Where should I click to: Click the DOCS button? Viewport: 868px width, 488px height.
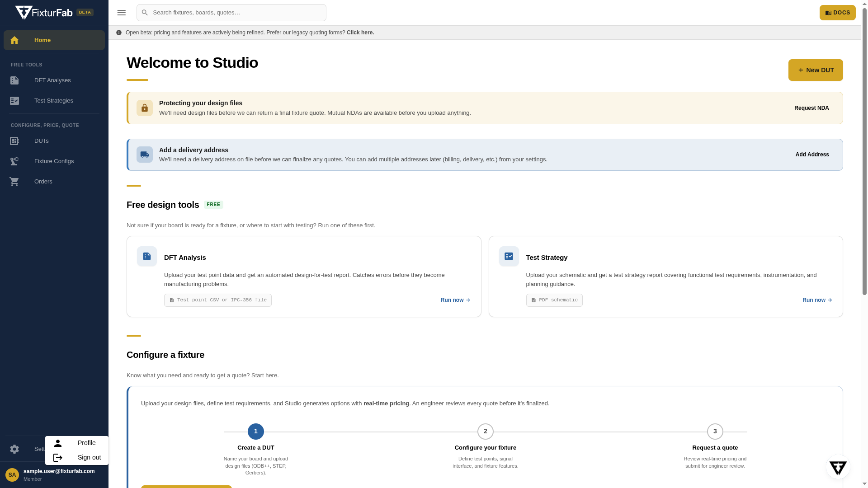coord(838,13)
